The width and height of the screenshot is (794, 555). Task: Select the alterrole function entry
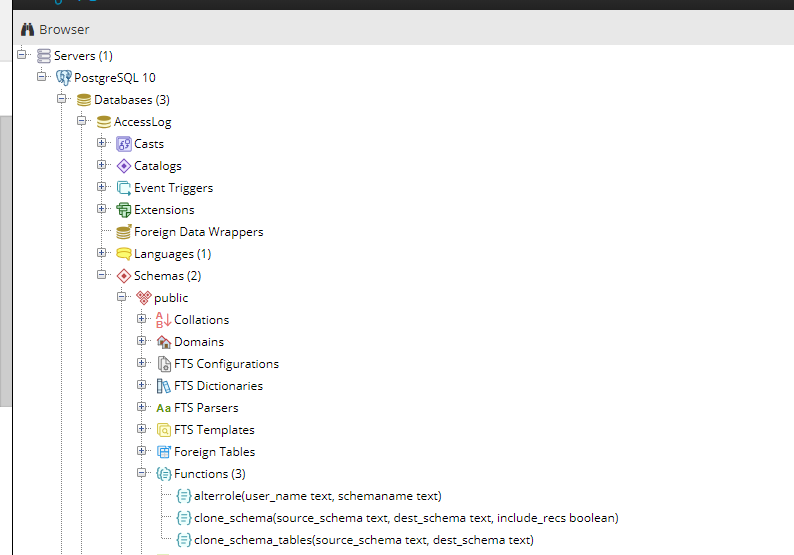tap(317, 496)
